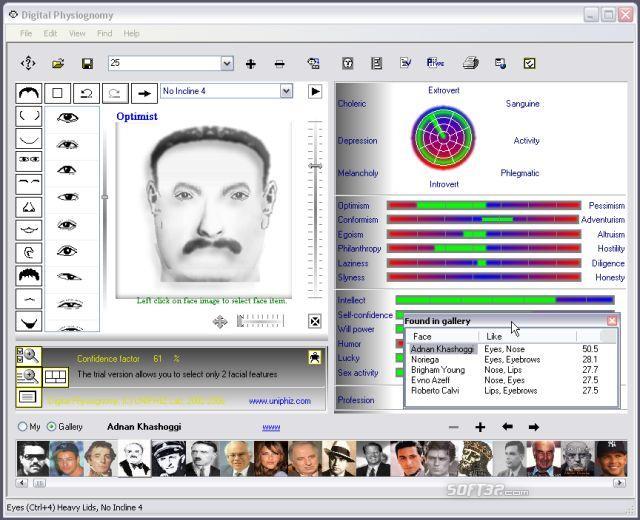Viewport: 640px width, 520px height.
Task: Click the temperament color wheel
Action: 443,138
